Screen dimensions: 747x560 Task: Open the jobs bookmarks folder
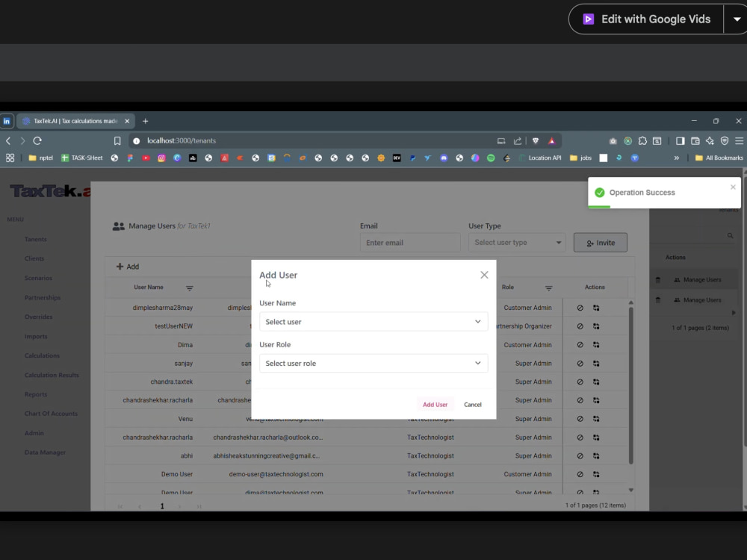pos(580,158)
